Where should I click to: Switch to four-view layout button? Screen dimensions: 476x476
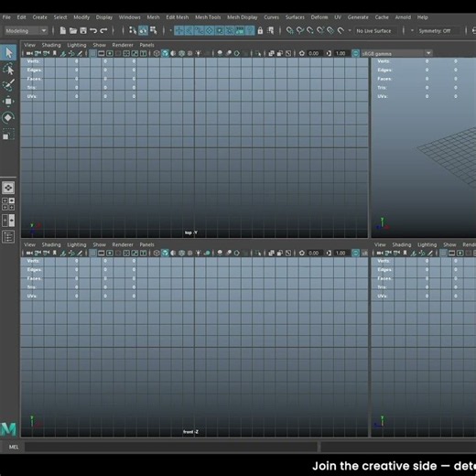click(x=8, y=204)
